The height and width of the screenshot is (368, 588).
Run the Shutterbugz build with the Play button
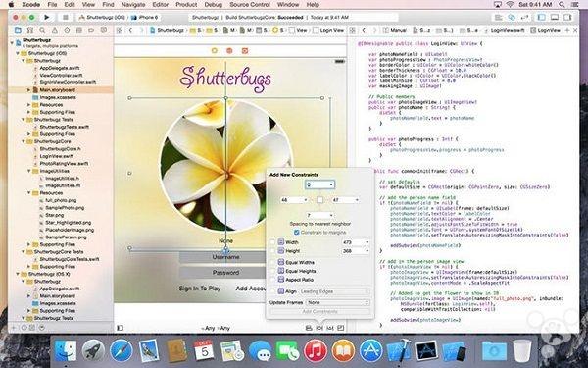[x=46, y=17]
